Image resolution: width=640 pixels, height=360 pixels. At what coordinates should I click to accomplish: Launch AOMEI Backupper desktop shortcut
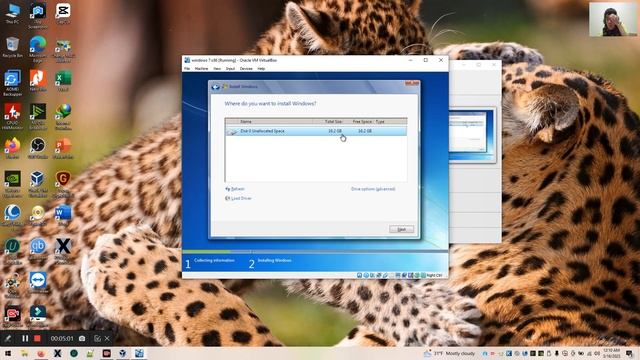click(12, 82)
